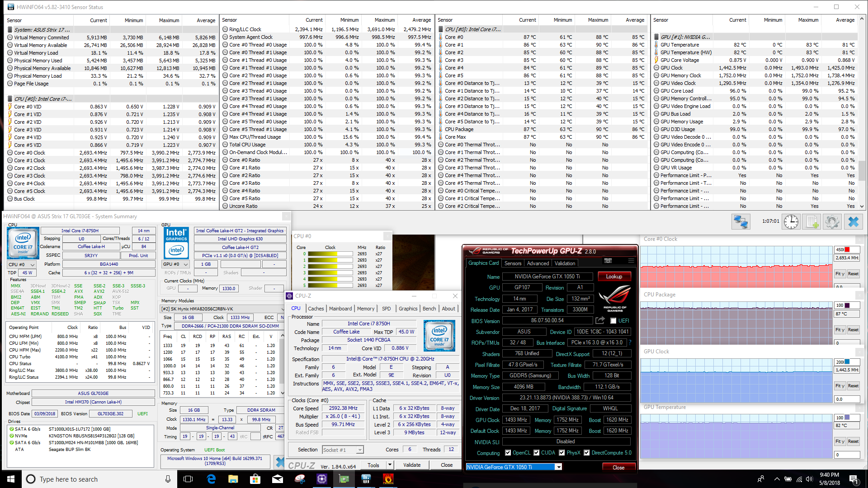Open HWiNFO sensor settings gear icon
This screenshot has width=868, height=488.
pyautogui.click(x=832, y=222)
